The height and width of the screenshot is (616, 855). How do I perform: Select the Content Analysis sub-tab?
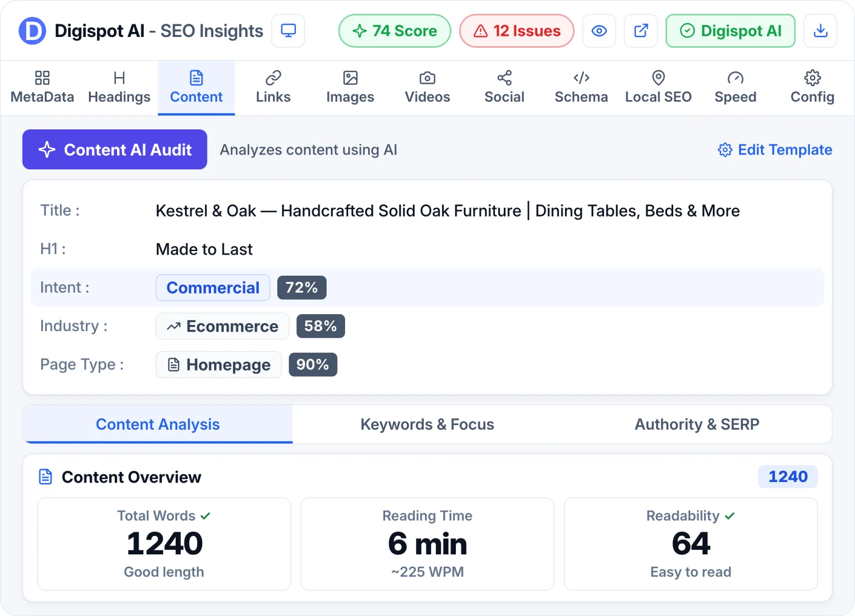coord(158,424)
